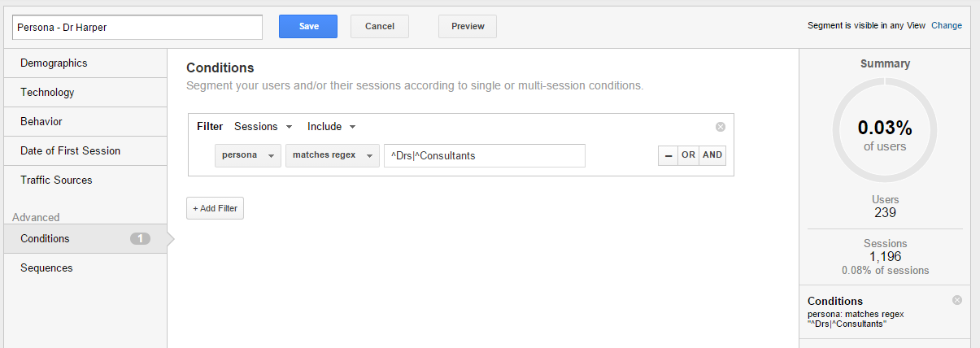Go to the Traffic Sources section

pyautogui.click(x=56, y=181)
